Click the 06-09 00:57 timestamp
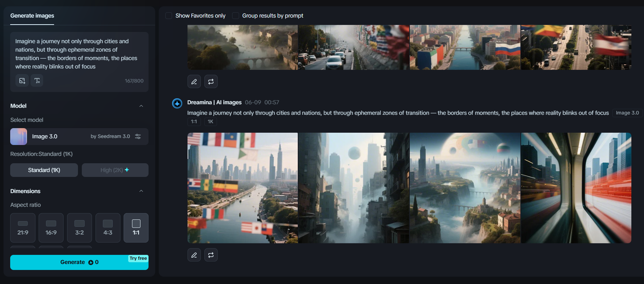The height and width of the screenshot is (284, 644). coord(262,103)
